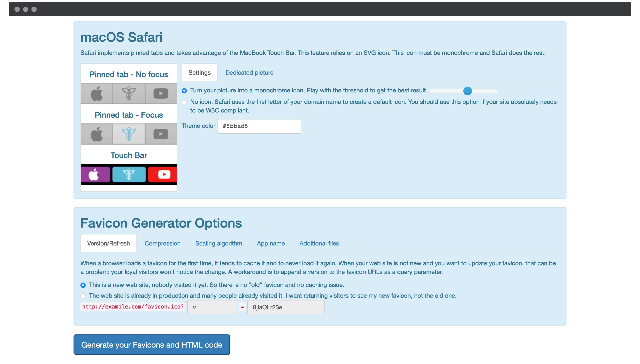Enable monochrome icon conversion option
The image size is (640, 364).
(184, 91)
